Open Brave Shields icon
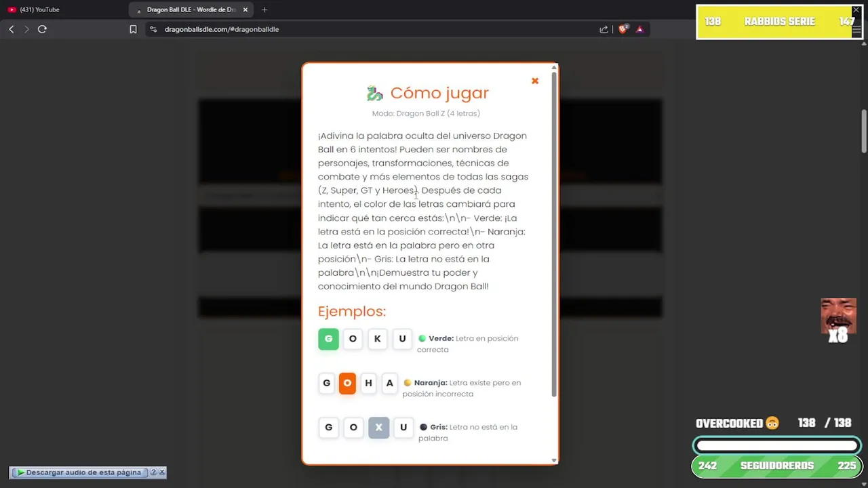 [x=623, y=29]
